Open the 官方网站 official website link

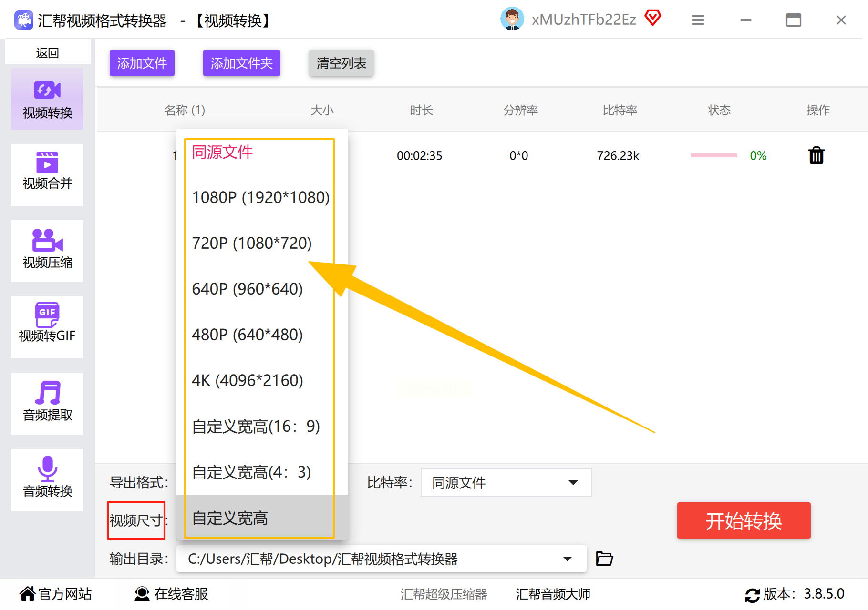tap(55, 594)
